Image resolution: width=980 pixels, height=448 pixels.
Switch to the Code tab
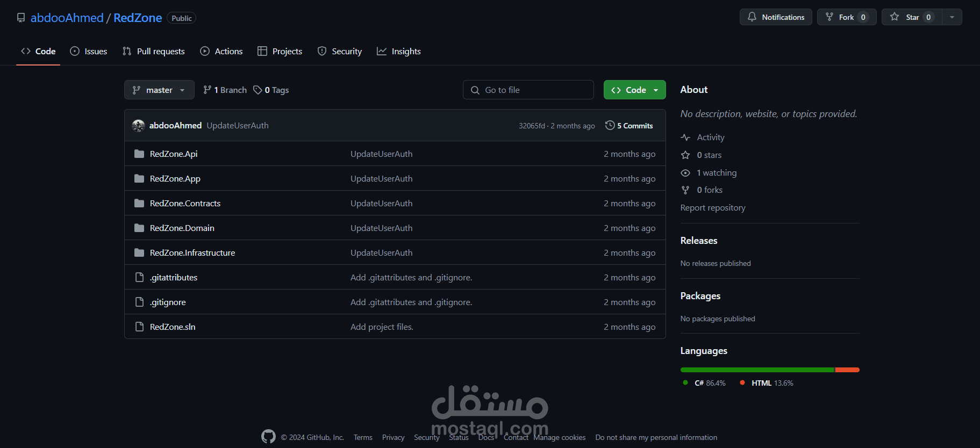point(38,51)
